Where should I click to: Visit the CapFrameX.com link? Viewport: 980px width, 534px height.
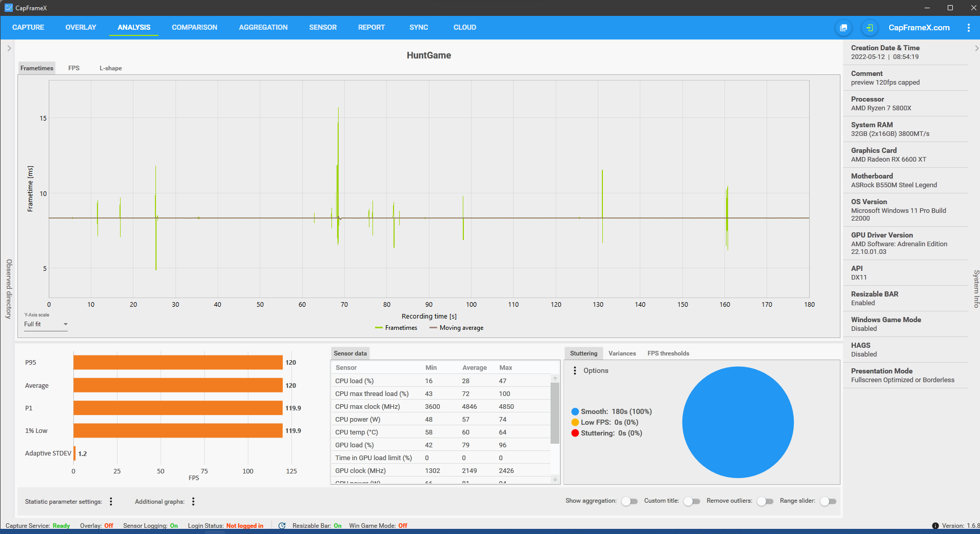[919, 28]
